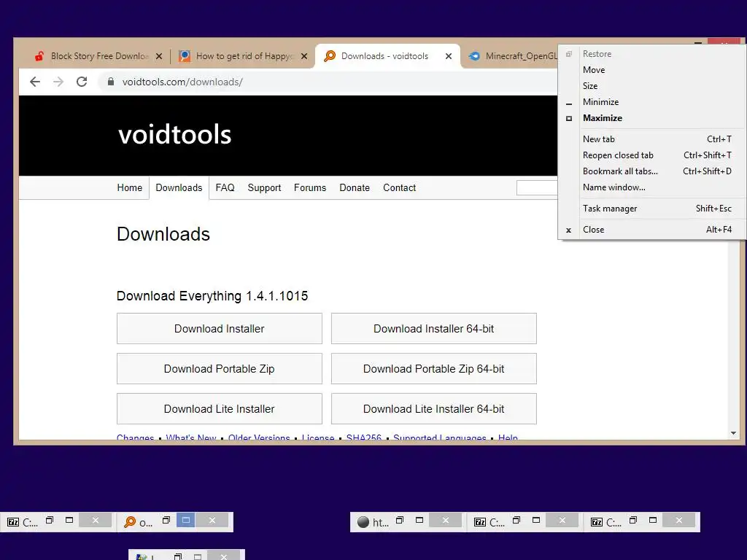Open the Support page
The height and width of the screenshot is (560, 747).
point(264,187)
